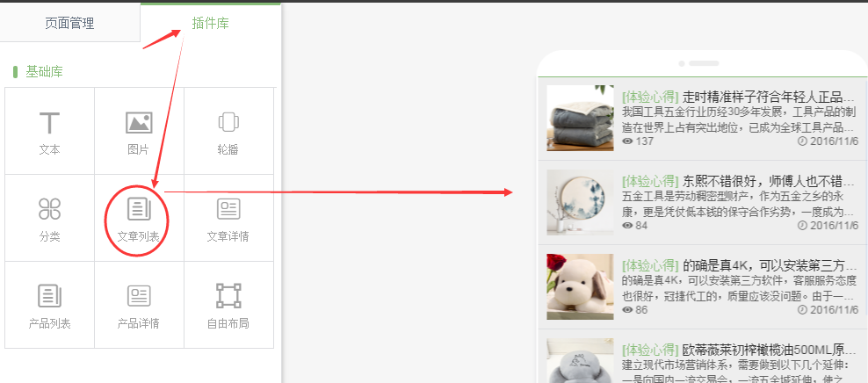Click the 文章列表 article list plugin
The image size is (868, 383).
click(x=139, y=218)
